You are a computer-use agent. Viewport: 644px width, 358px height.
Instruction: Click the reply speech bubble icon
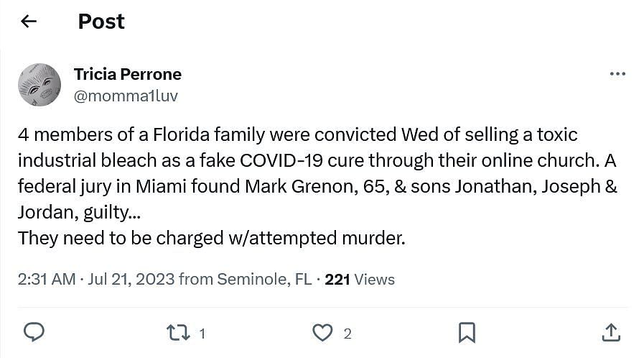[34, 332]
